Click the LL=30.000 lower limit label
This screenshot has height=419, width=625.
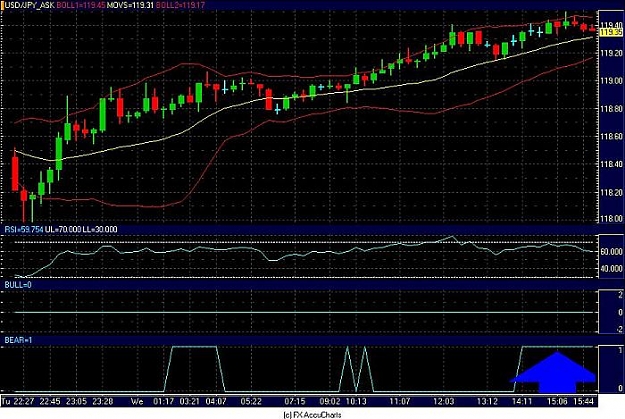[x=100, y=229]
